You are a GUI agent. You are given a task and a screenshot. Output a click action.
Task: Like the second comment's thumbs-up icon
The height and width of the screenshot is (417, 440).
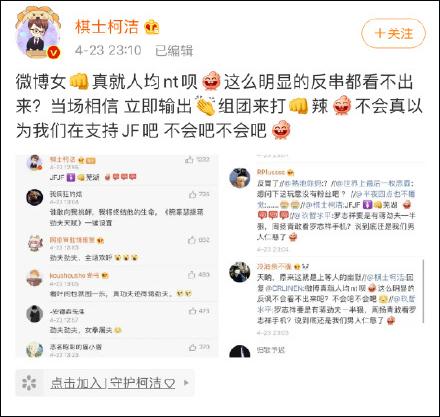(193, 194)
